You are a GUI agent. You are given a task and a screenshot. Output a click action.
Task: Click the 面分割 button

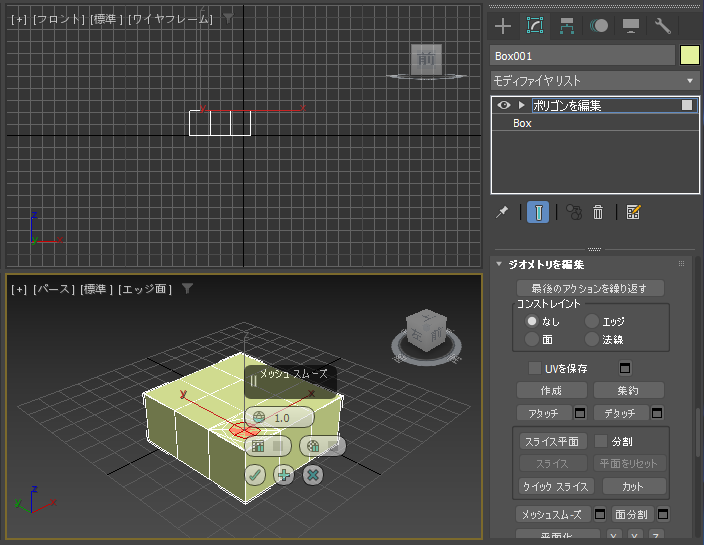[632, 514]
